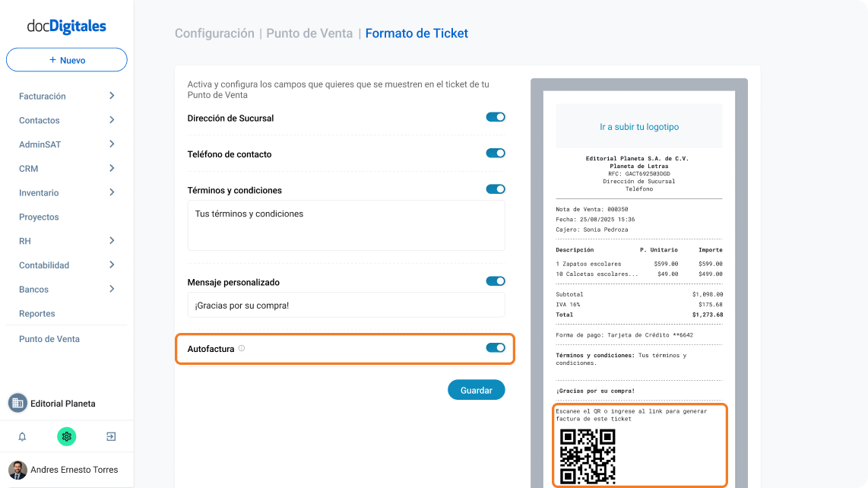The image size is (868, 488).
Task: Toggle Dirección de Sucursal switch
Action: (496, 117)
